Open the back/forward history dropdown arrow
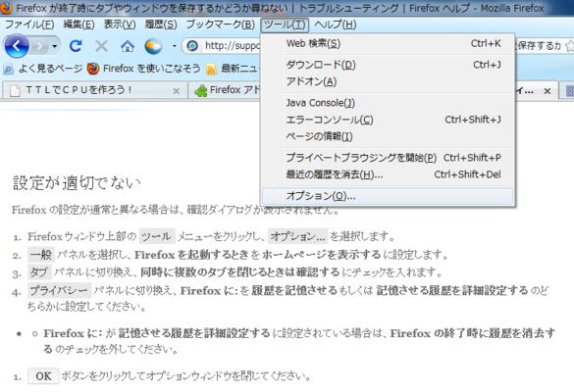Viewport: 574px width, 392px height. point(55,46)
